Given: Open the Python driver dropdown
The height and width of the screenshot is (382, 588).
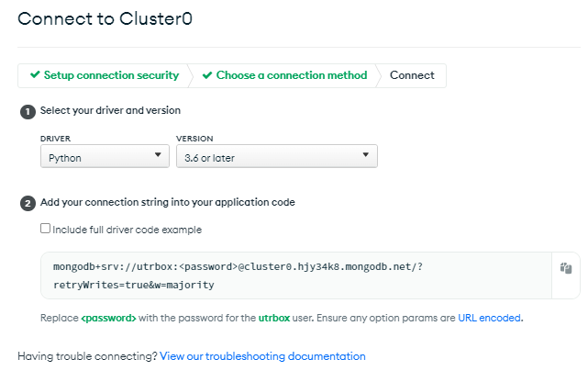Looking at the screenshot, I should click(x=105, y=156).
